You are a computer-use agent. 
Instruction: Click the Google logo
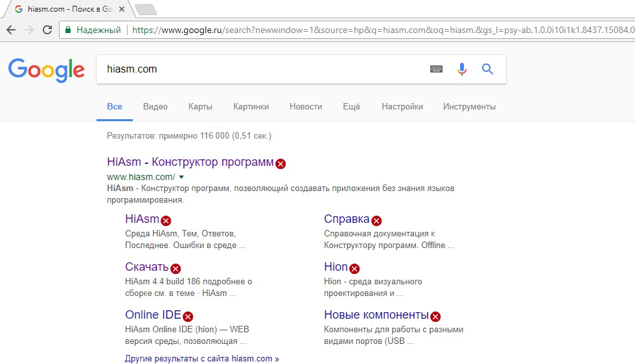tap(47, 70)
